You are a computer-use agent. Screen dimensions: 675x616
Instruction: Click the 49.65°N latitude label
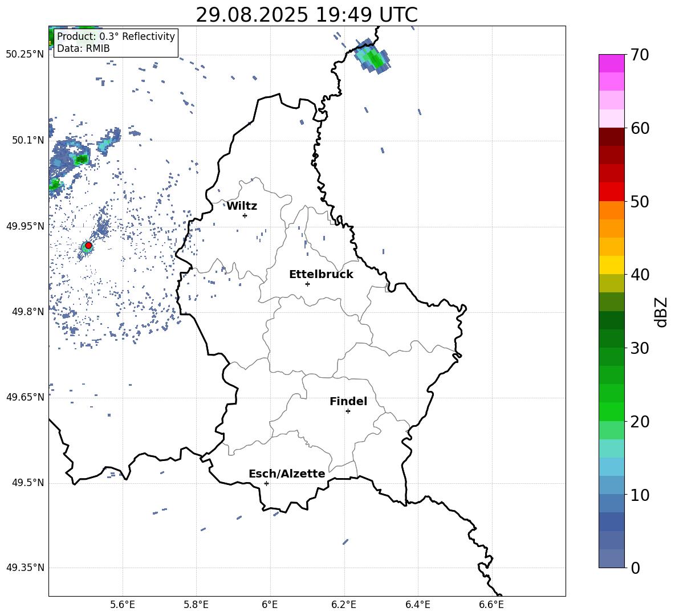25,397
